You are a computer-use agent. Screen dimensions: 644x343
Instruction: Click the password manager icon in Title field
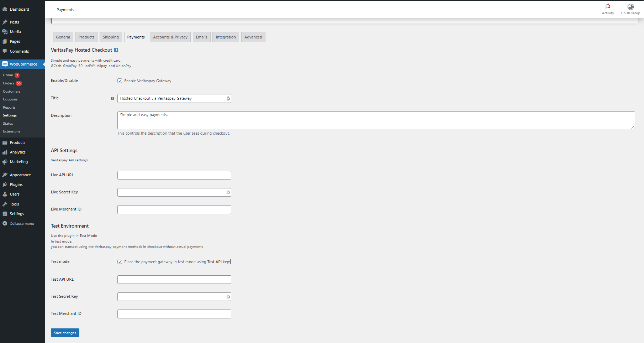[x=228, y=99]
